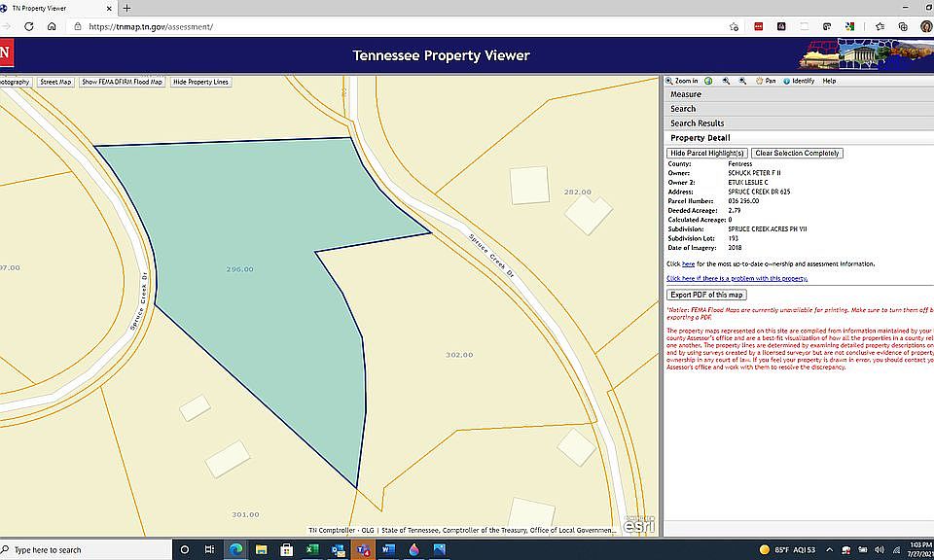This screenshot has height=560, width=934.
Task: Click parcel label 282.00 on map
Action: click(578, 192)
